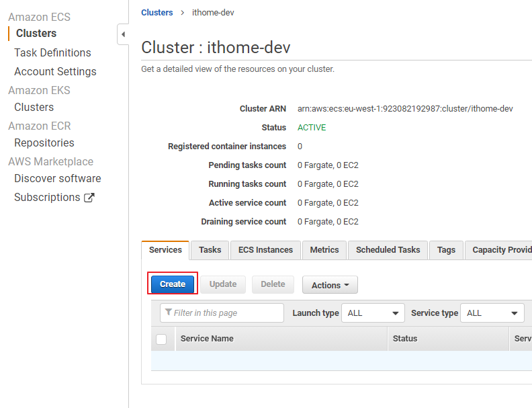The width and height of the screenshot is (532, 408).
Task: Select the Cluster ARN value text
Action: (x=405, y=109)
